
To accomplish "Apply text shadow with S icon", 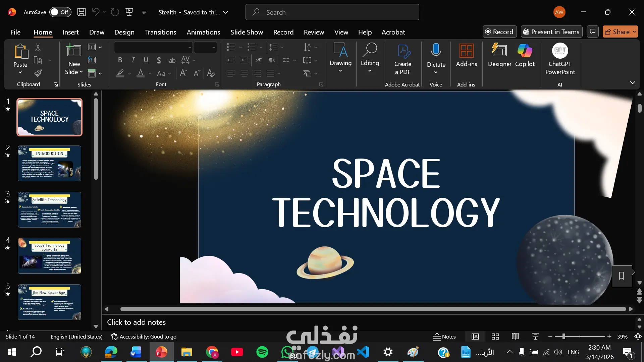I will 159,60.
